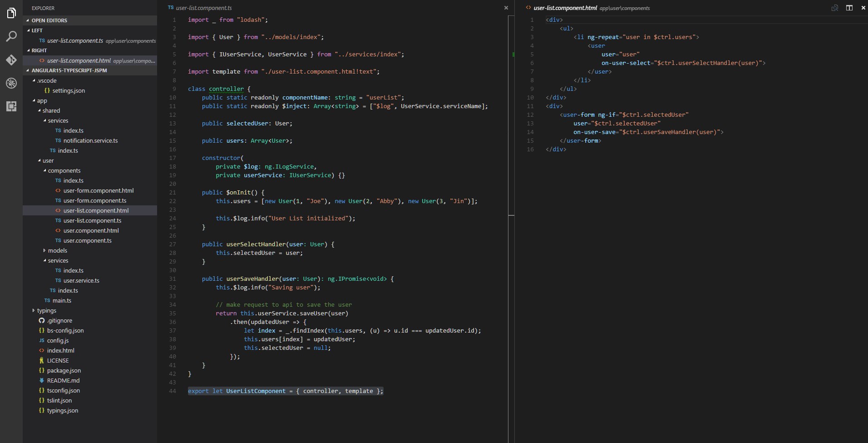
Task: Click the braces icon beside settings.json
Action: click(47, 90)
